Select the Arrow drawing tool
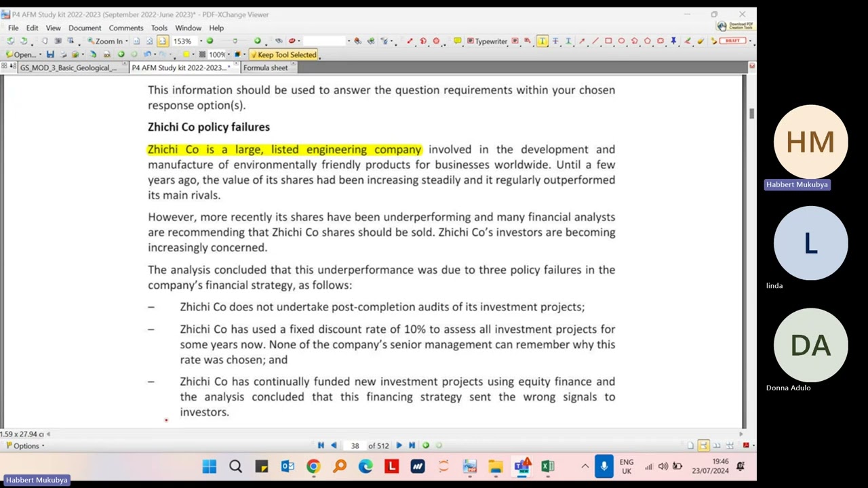The width and height of the screenshot is (868, 488). [x=582, y=41]
